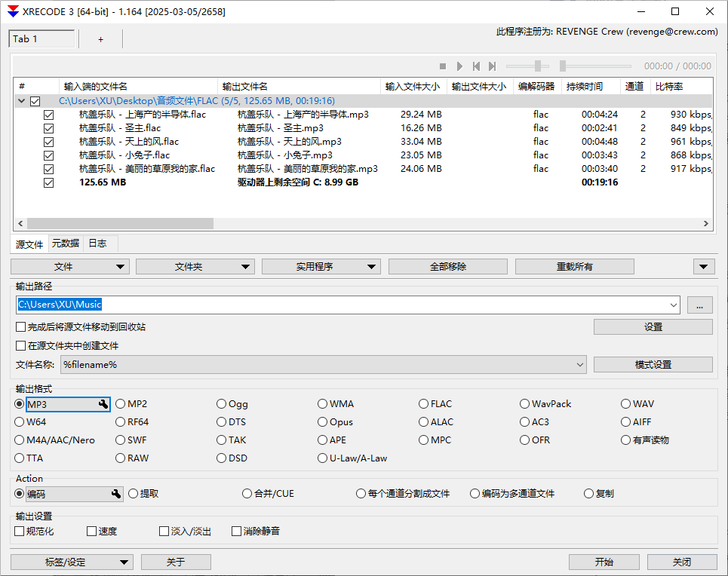Screen dimensions: 728x576
Task: Uncheck 杭盖乐队 - 圣主.flac in the file list
Action: point(48,128)
